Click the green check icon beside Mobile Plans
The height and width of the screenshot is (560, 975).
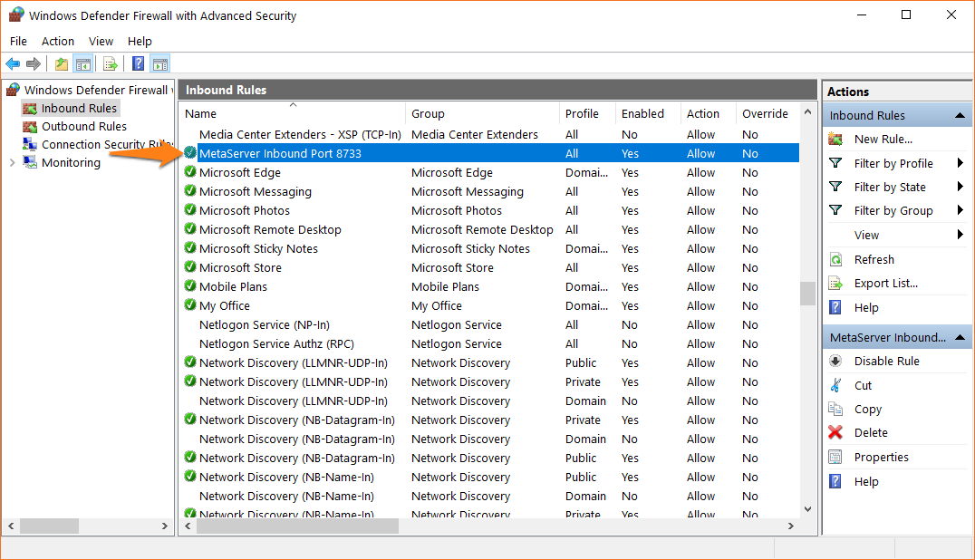tap(190, 286)
